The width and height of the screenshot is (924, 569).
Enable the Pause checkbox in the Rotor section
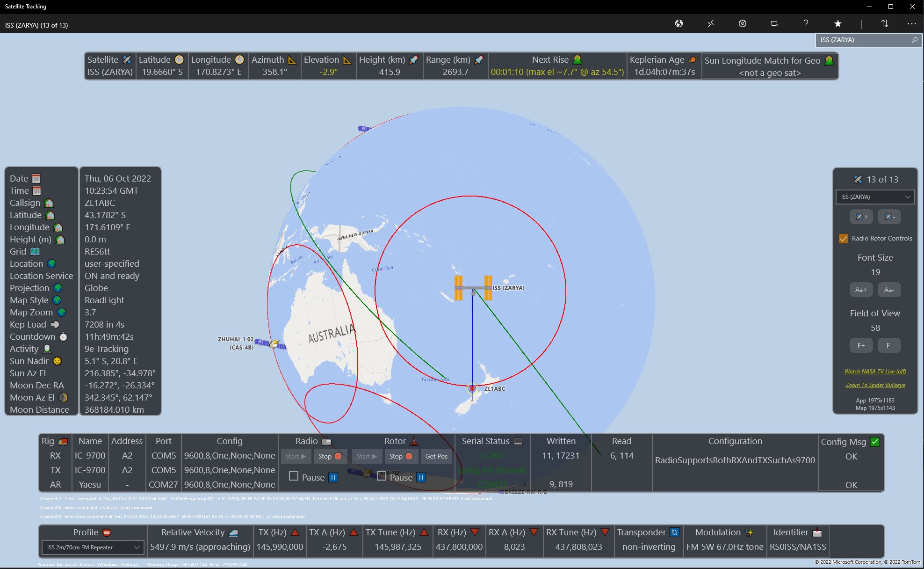click(381, 476)
